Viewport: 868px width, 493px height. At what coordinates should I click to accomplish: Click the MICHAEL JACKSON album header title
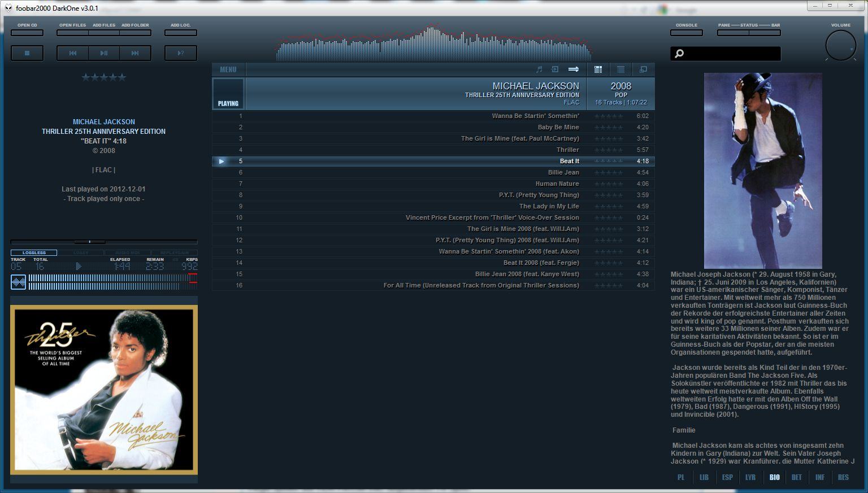click(536, 86)
